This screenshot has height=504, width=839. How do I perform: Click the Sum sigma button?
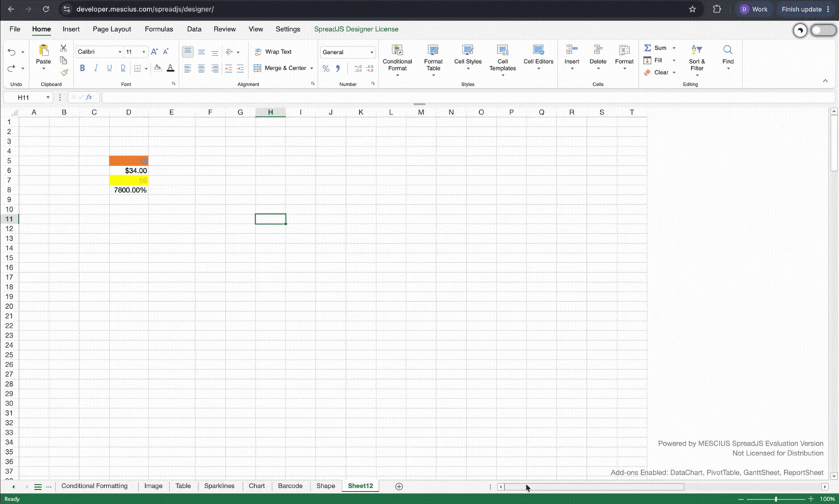(x=655, y=48)
